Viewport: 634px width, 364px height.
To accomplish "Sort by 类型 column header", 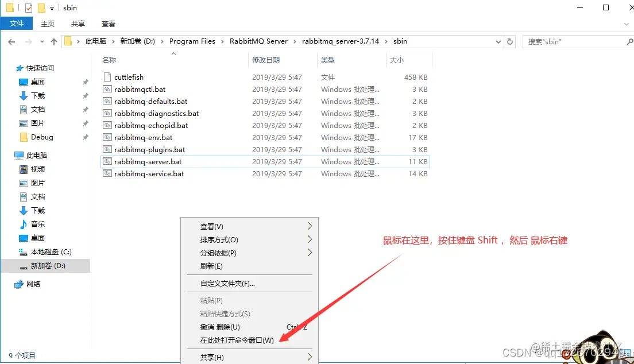I will 327,60.
